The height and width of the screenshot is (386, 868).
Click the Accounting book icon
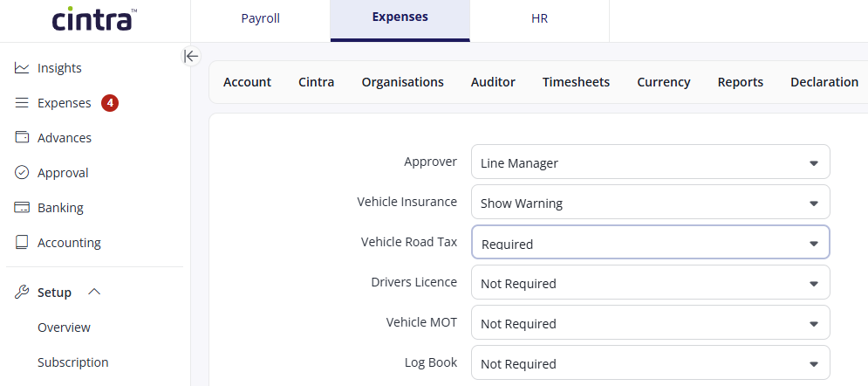(x=22, y=243)
